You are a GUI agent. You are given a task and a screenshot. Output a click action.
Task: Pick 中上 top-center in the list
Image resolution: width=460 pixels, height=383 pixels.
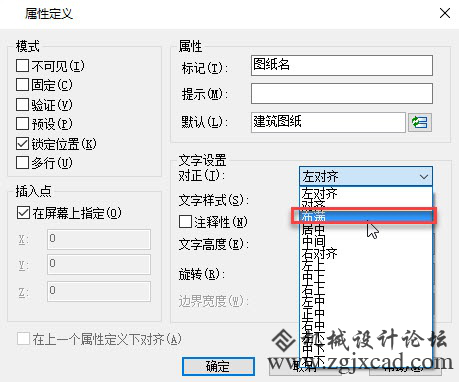pos(366,277)
